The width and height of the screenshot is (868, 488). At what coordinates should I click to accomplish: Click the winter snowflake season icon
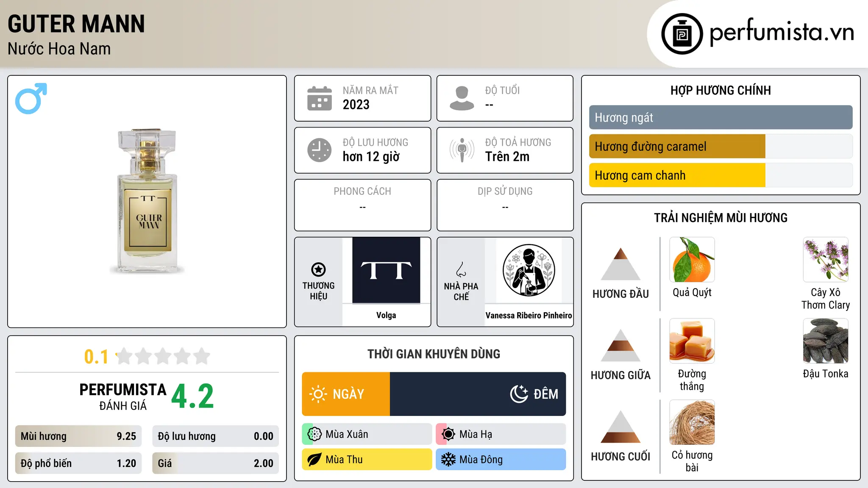448,460
